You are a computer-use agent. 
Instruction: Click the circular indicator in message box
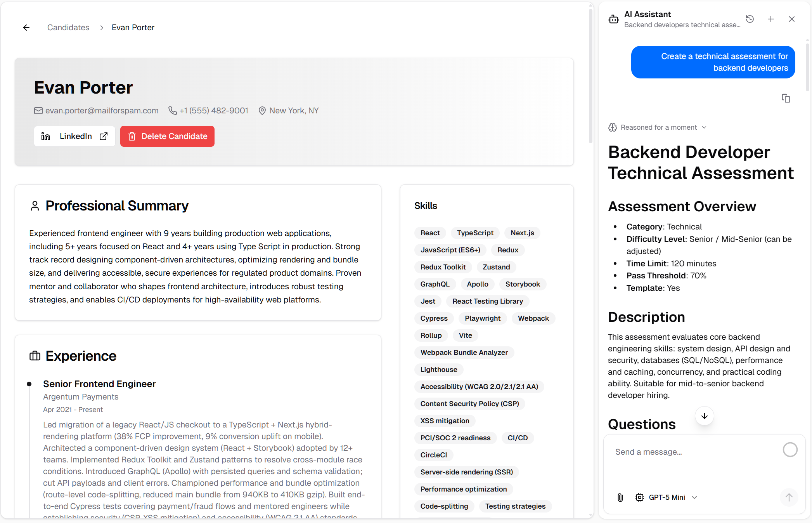tap(790, 450)
